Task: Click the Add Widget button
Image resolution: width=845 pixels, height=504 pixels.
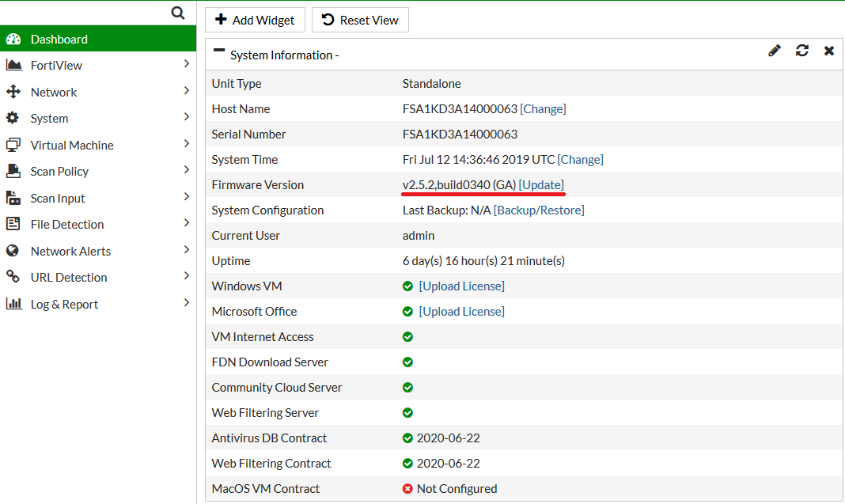Action: pos(255,20)
